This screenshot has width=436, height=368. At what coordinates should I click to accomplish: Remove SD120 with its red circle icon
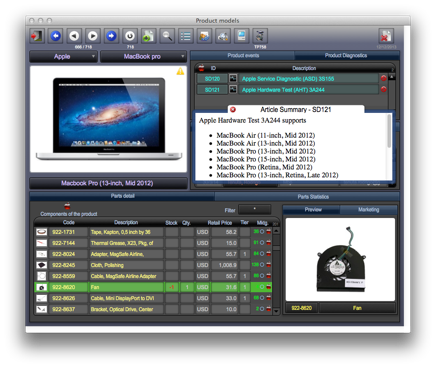[x=384, y=78]
